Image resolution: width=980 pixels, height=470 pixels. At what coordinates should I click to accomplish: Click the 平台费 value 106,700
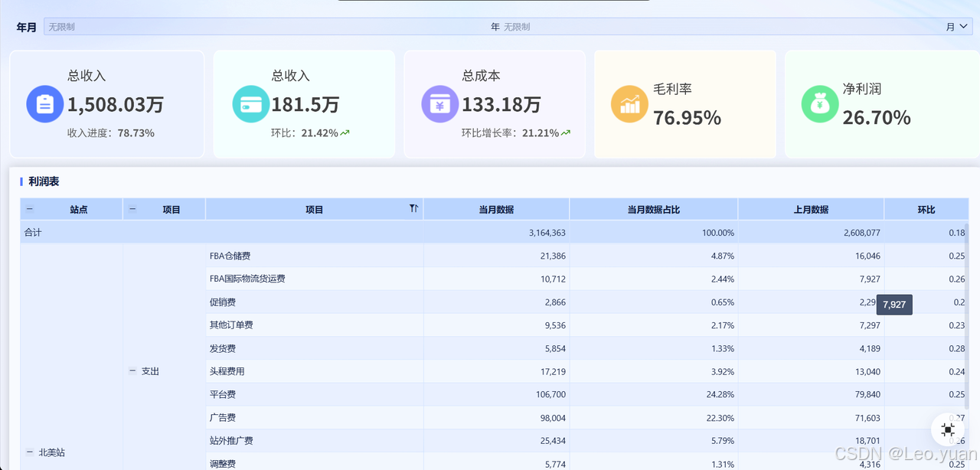(551, 394)
